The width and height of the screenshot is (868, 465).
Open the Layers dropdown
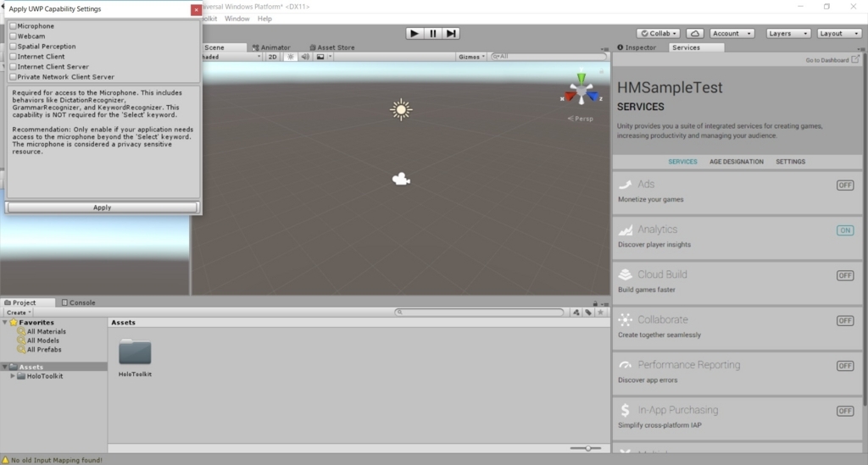pyautogui.click(x=788, y=33)
